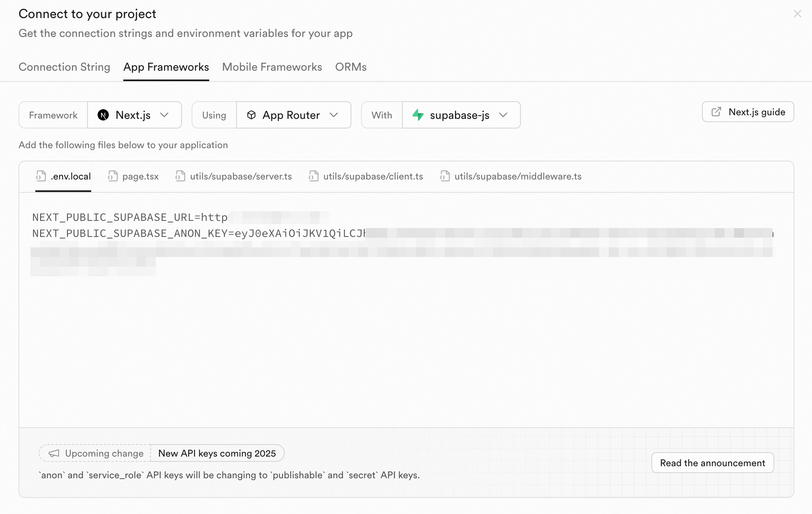View the utils/supabase/client.ts file tab
Screen dimensions: 812x514
(x=373, y=176)
